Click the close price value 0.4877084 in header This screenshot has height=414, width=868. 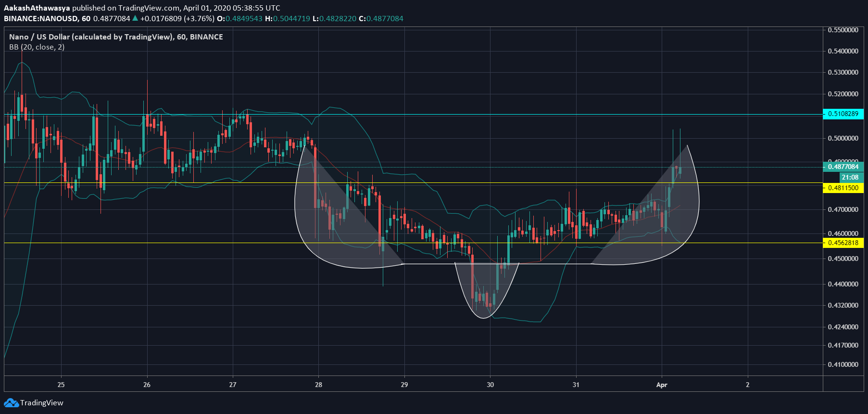385,18
